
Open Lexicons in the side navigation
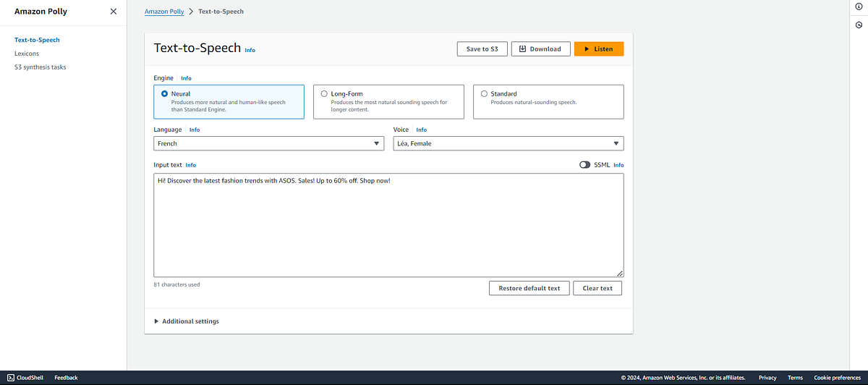point(27,54)
